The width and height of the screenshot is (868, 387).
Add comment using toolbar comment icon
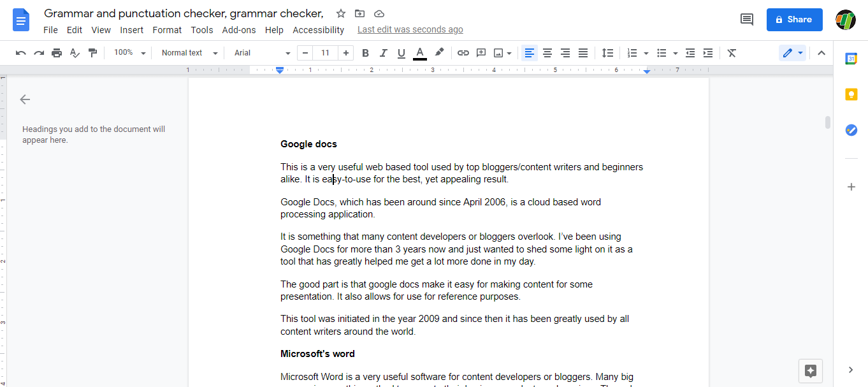pos(481,53)
